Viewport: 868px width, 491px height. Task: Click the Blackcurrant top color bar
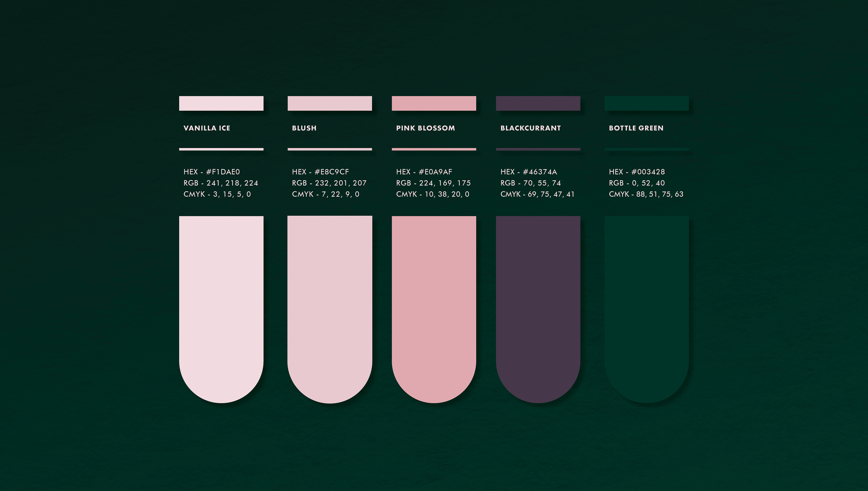point(538,103)
